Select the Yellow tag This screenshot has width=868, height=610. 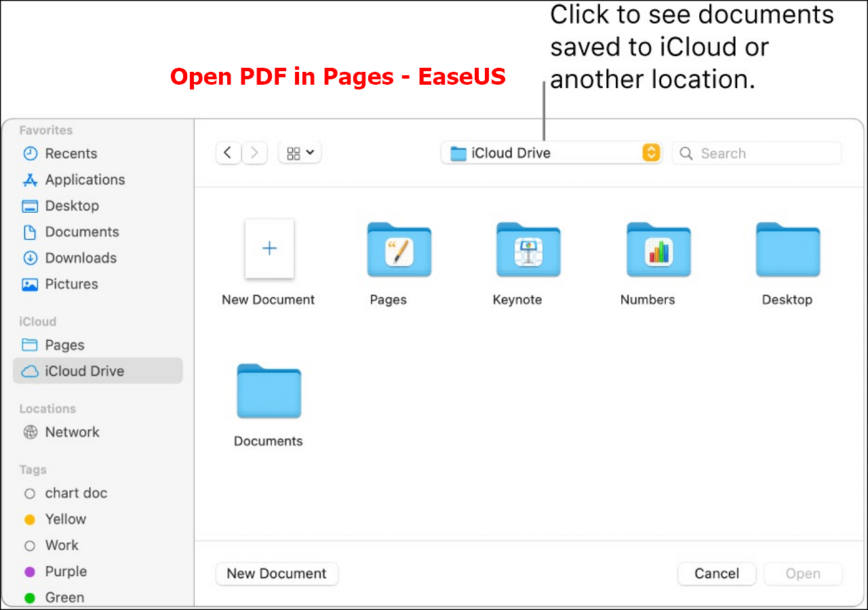[65, 519]
